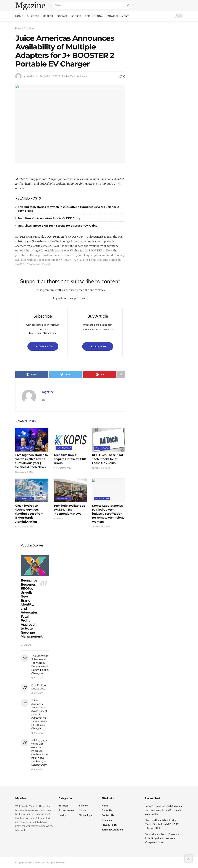198x868 pixels.
Task: Toggle the dark mode switch
Action: click(x=178, y=16)
